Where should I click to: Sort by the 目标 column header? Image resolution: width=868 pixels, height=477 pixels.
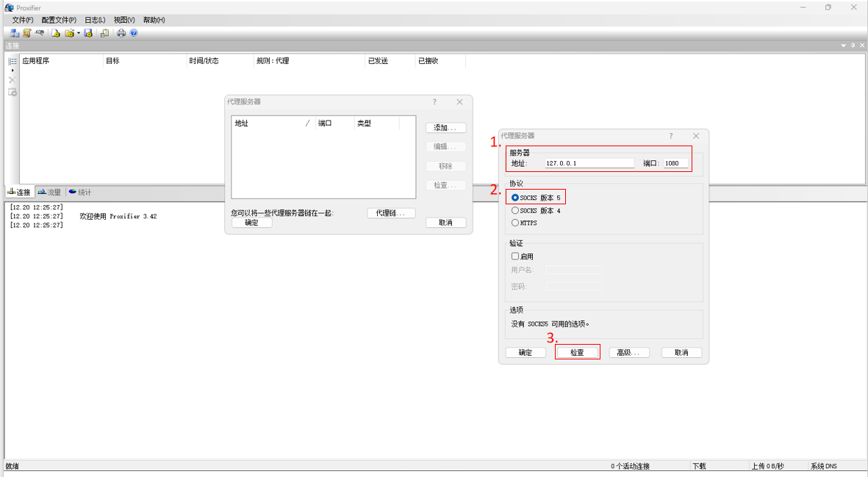145,61
